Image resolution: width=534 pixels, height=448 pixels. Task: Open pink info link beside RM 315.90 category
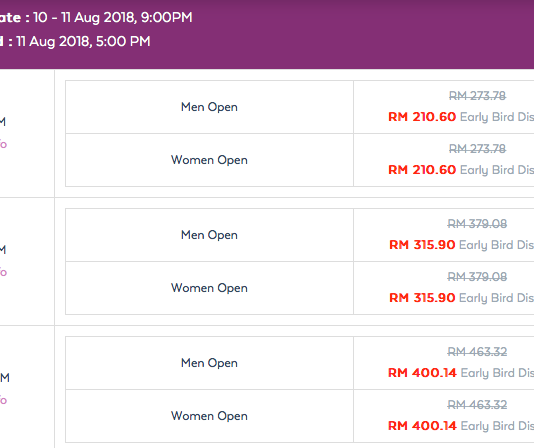(x=3, y=273)
